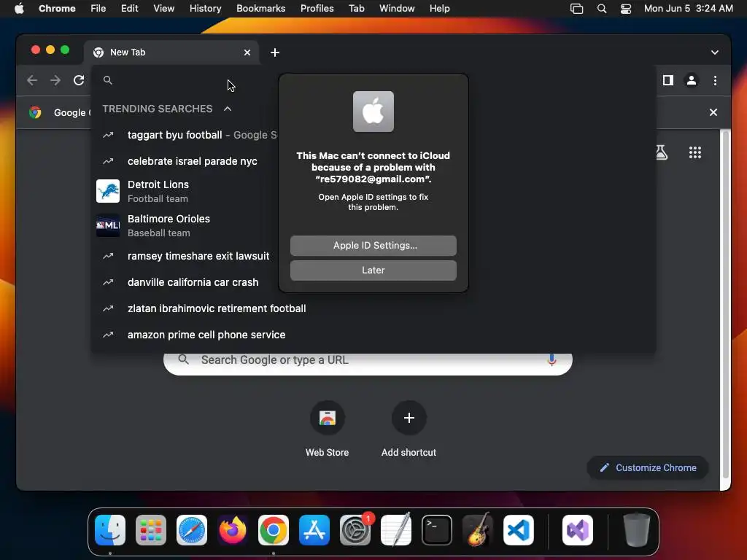Open Control Center in menu bar

coord(625,9)
